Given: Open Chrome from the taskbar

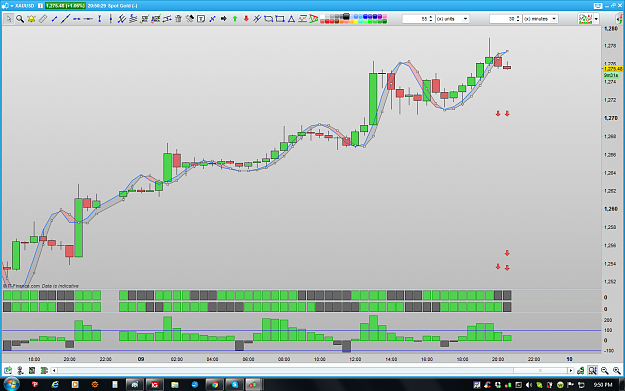Looking at the screenshot, I should pos(215,385).
